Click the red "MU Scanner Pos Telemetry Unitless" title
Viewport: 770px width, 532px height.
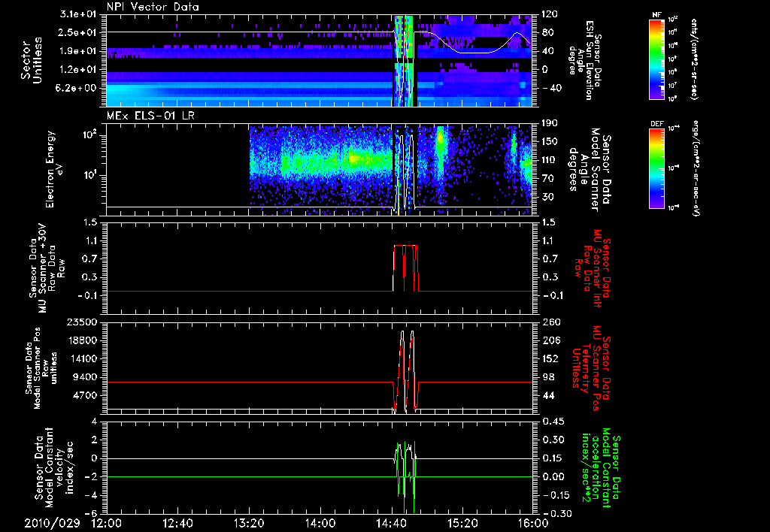[591, 369]
